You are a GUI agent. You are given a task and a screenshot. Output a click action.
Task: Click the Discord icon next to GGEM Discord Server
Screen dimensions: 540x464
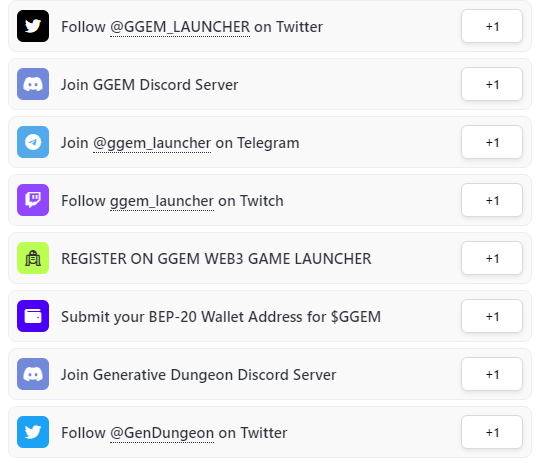coord(33,84)
